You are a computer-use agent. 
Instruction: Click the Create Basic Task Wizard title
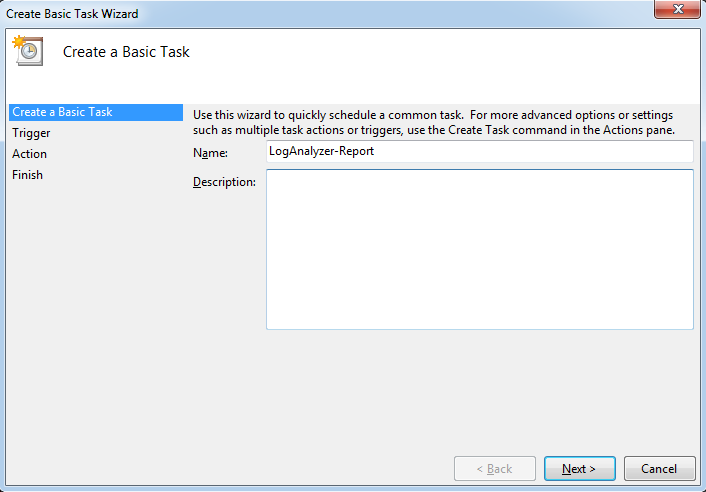pos(72,14)
